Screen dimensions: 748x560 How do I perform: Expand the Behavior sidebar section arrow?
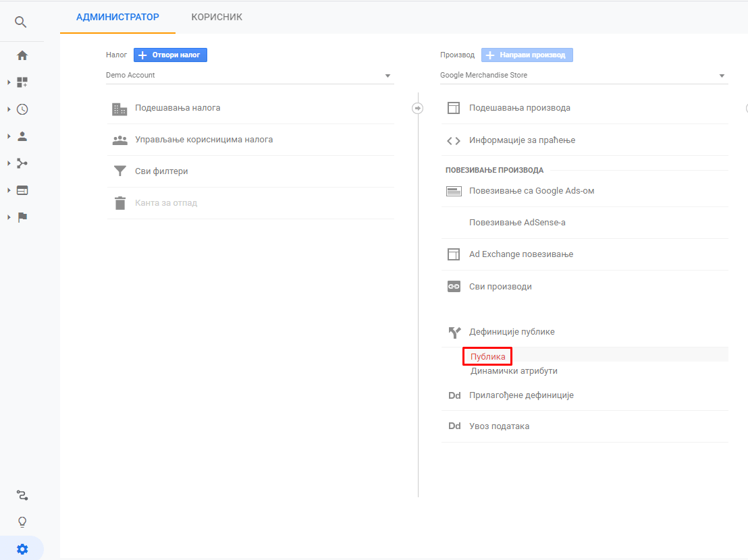click(9, 190)
